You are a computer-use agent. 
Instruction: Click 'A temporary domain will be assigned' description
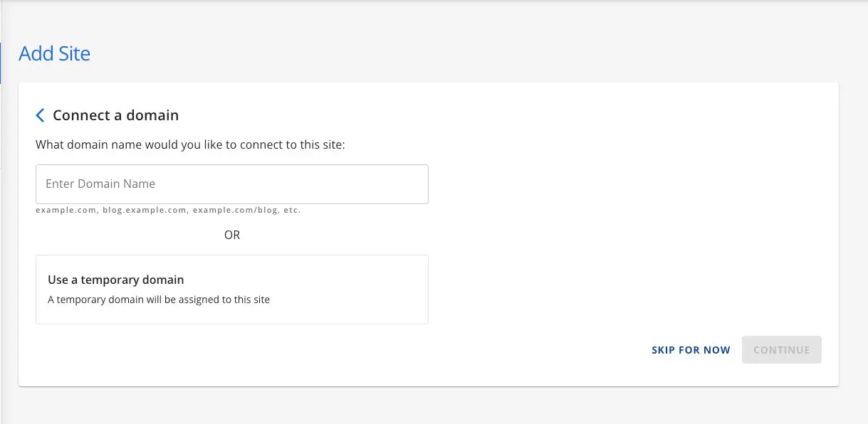(159, 300)
